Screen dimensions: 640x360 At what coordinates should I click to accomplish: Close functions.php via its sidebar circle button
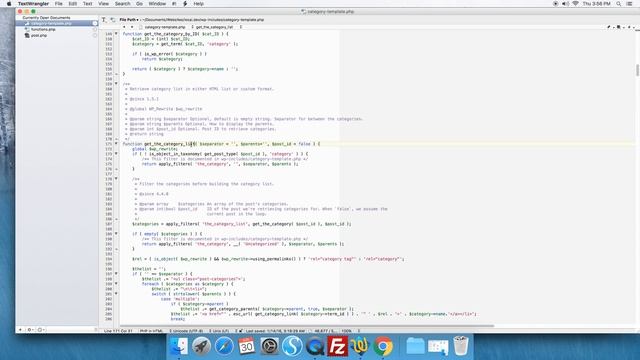(x=95, y=29)
